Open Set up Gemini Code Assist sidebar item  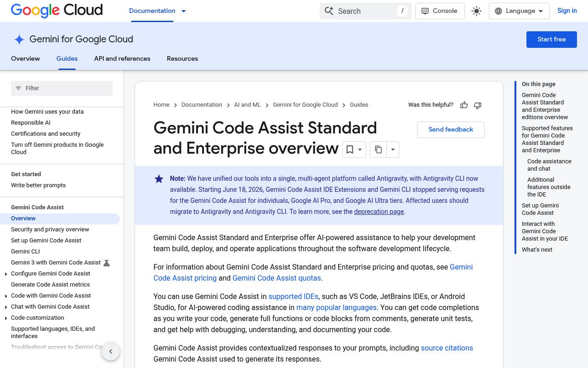46,241
